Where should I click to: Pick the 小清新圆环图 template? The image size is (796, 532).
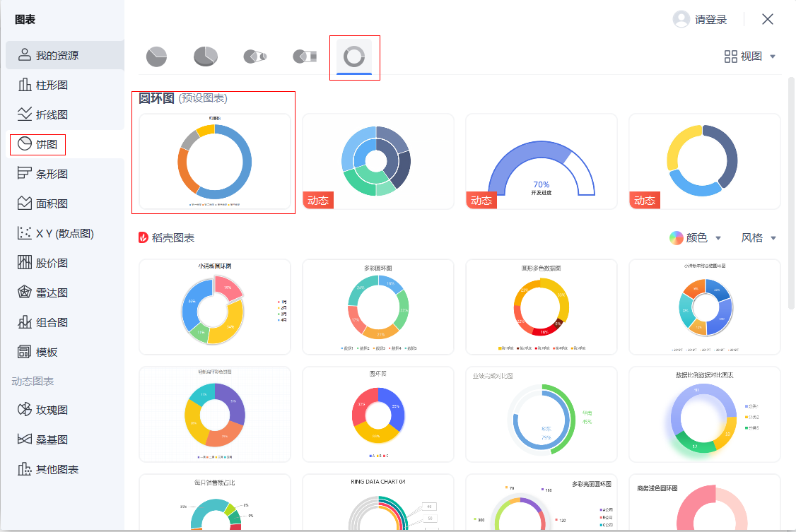pos(215,307)
